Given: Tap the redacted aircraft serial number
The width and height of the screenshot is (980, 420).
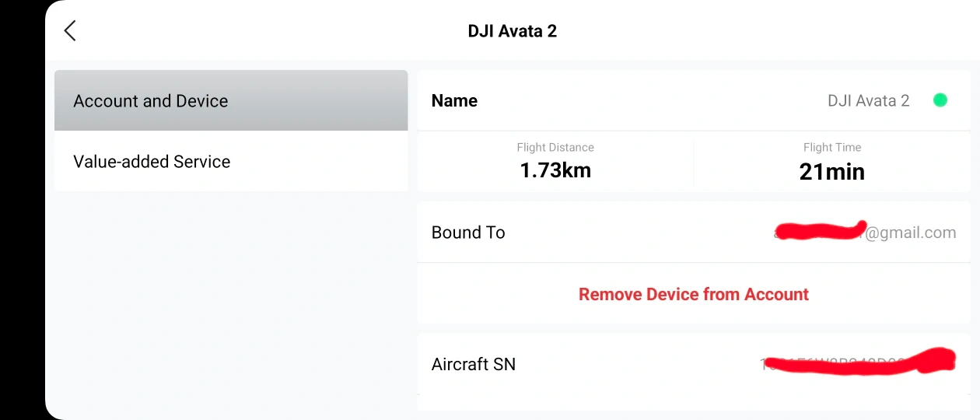Looking at the screenshot, I should tap(856, 364).
